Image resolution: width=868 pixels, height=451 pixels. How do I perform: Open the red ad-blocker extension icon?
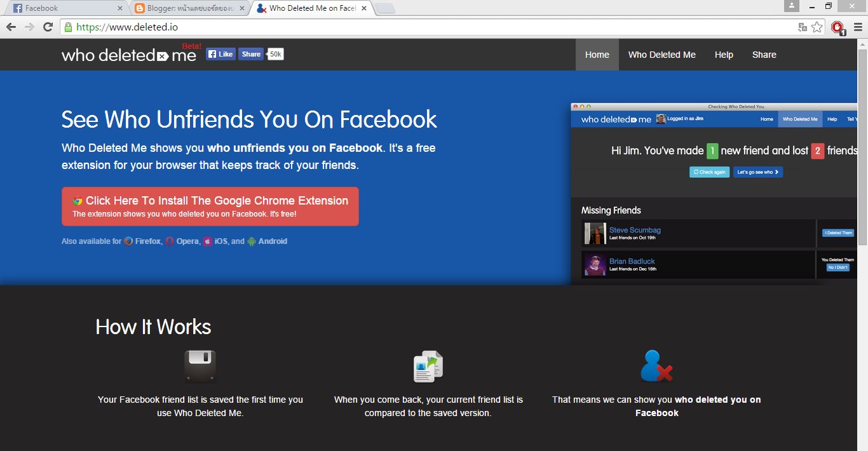(837, 27)
